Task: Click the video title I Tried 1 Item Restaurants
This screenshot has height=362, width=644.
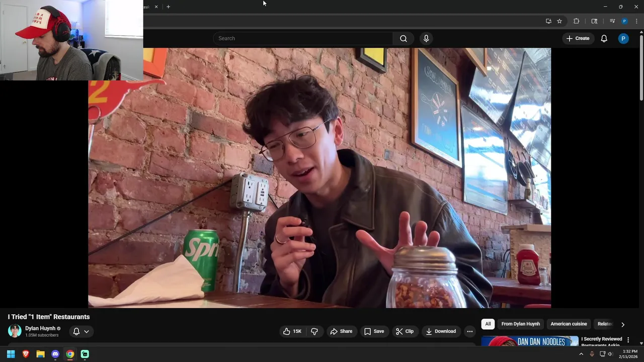Action: [49, 317]
